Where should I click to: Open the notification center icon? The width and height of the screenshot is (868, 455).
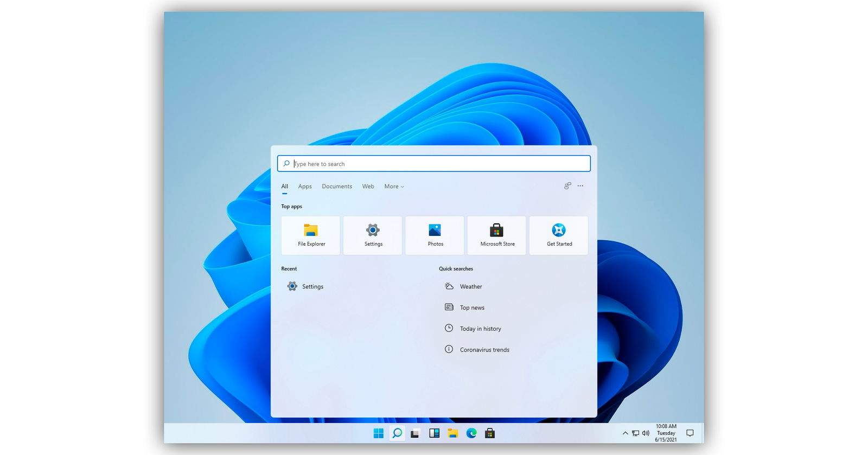[x=690, y=433]
